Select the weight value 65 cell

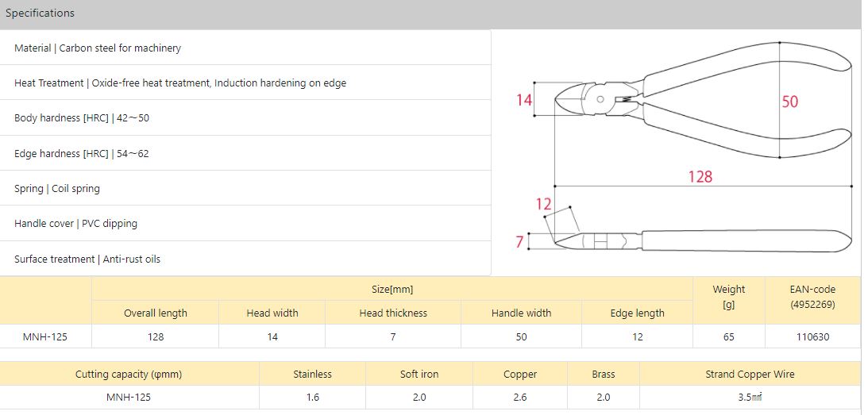pyautogui.click(x=728, y=336)
